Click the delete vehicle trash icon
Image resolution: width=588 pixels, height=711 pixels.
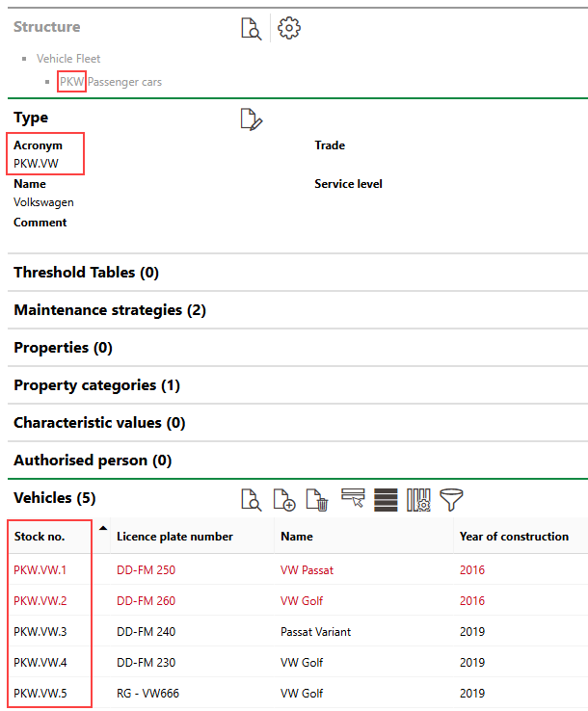pos(317,499)
